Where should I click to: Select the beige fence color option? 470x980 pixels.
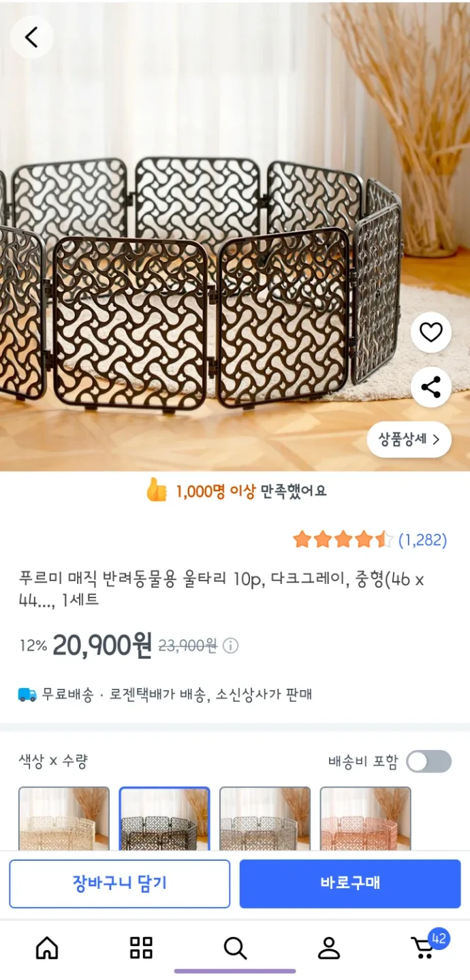[64, 819]
